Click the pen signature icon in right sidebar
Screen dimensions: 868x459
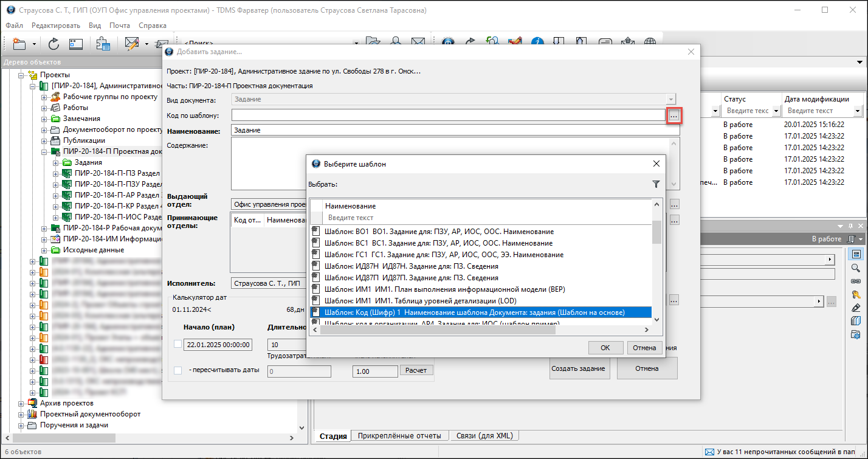856,308
